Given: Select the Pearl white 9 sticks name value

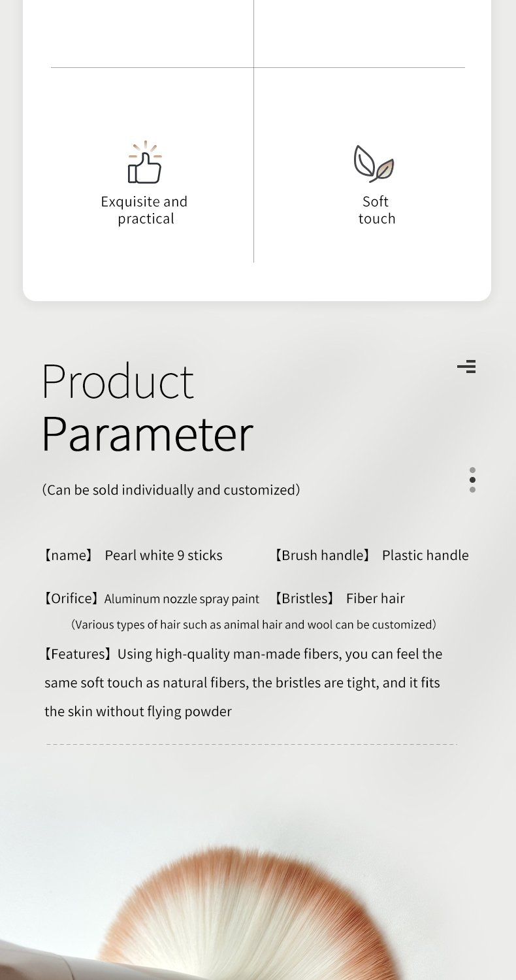Looking at the screenshot, I should pyautogui.click(x=164, y=555).
